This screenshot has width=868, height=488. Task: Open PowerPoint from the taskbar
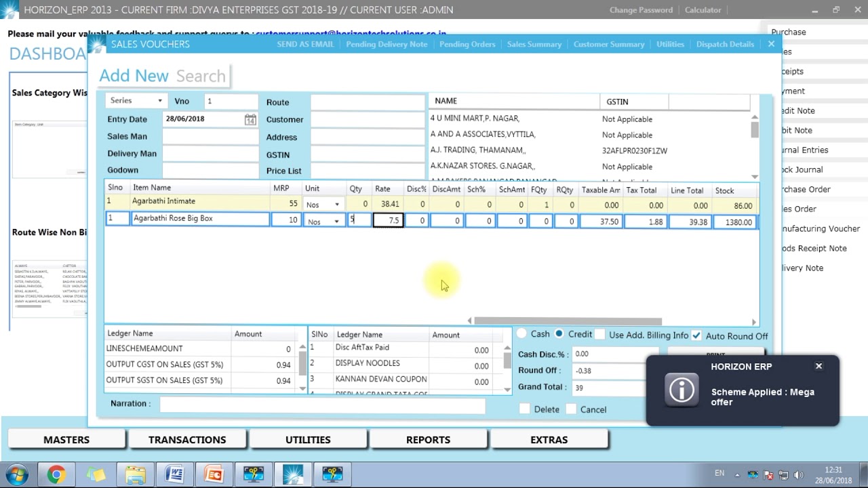(x=214, y=474)
